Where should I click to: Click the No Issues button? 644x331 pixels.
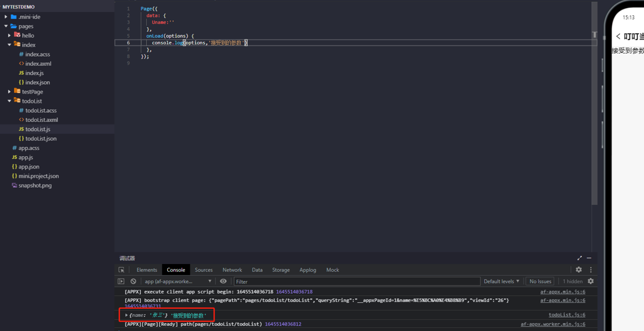[x=540, y=281]
